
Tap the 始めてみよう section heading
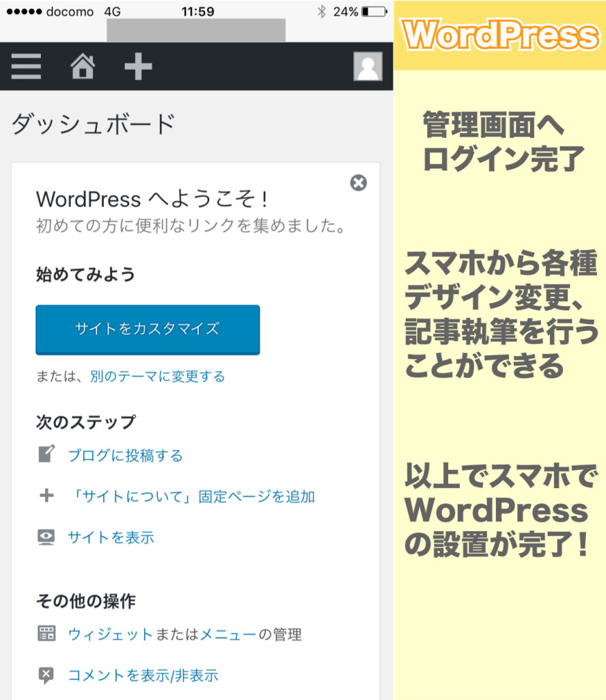coord(85,274)
